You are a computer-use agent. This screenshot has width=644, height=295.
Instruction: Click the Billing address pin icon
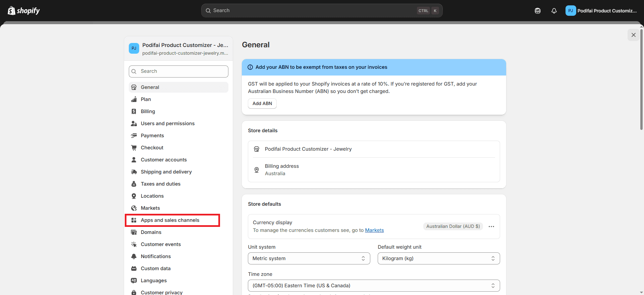[257, 170]
